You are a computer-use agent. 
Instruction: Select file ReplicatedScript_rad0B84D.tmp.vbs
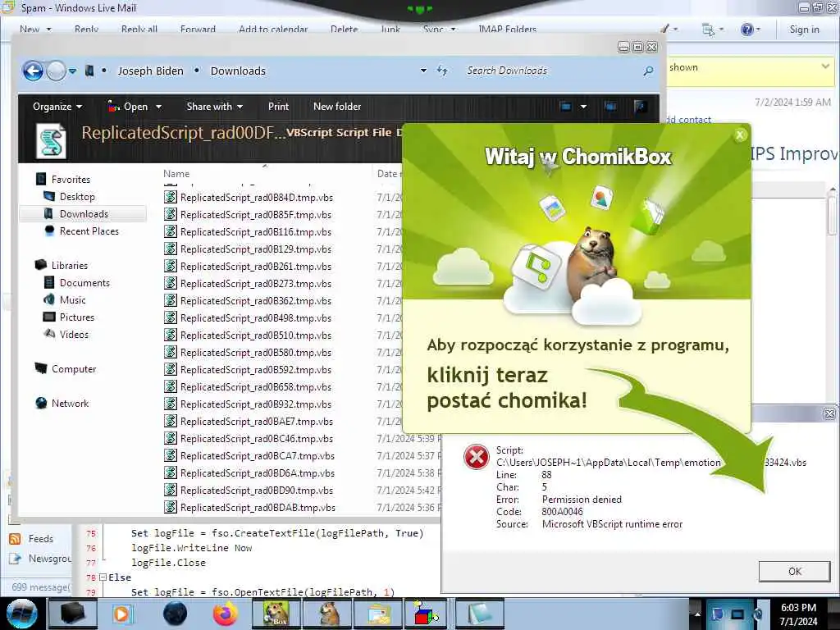(257, 198)
